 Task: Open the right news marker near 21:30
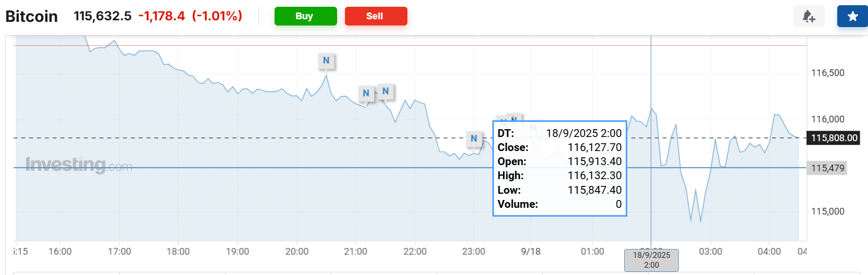click(386, 91)
